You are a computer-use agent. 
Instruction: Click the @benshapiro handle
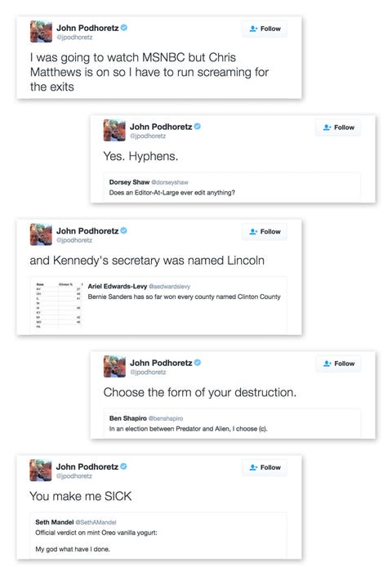point(166,418)
